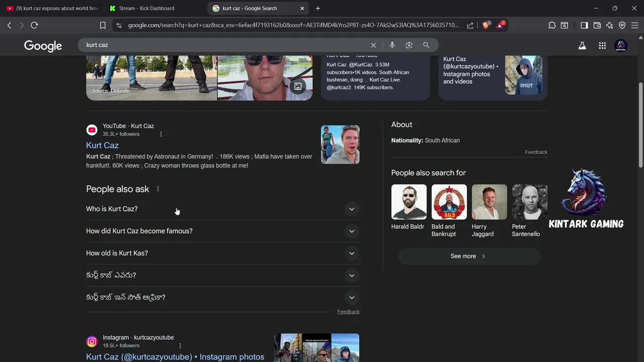
Task: Open the Leo AI sparkle icon
Action: pos(609,25)
